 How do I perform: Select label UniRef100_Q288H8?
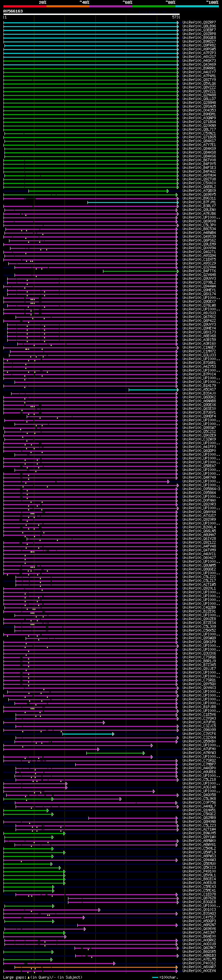199,103
